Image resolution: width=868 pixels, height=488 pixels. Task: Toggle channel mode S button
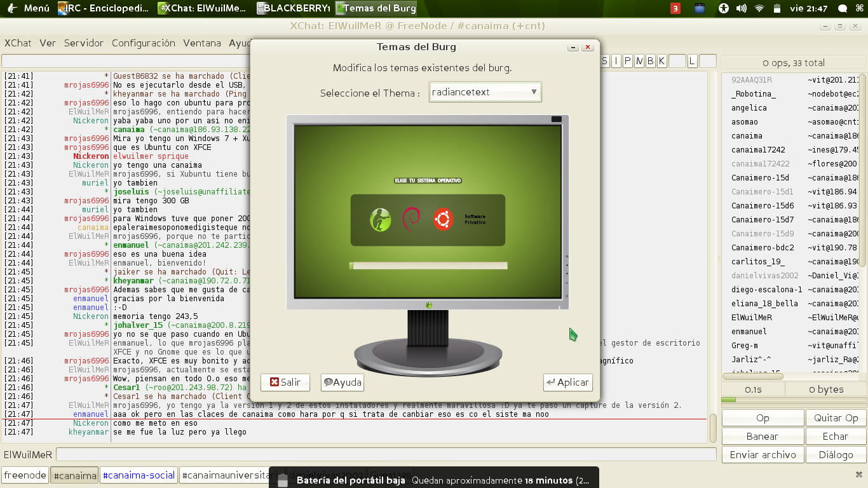[x=604, y=61]
